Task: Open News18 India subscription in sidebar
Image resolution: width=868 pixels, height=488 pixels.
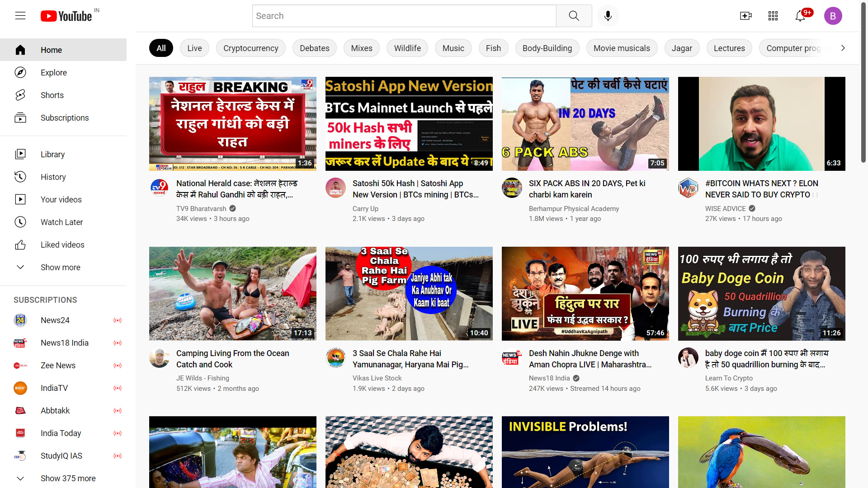Action: [x=63, y=343]
